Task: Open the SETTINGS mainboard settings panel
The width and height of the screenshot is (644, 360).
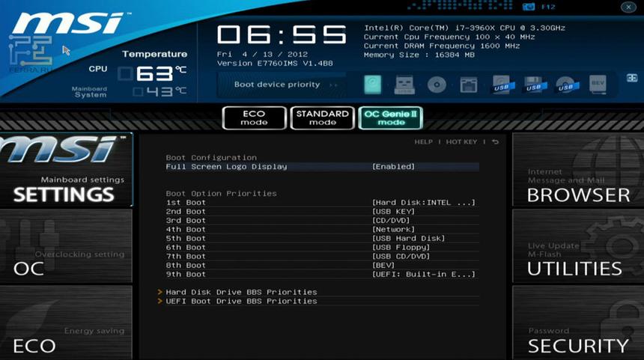Action: click(x=66, y=170)
